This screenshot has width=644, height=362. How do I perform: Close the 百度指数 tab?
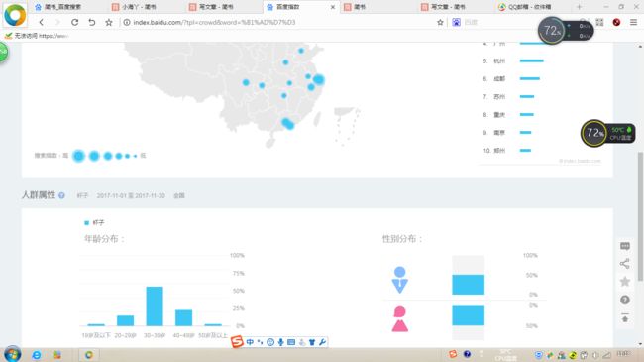coord(333,7)
